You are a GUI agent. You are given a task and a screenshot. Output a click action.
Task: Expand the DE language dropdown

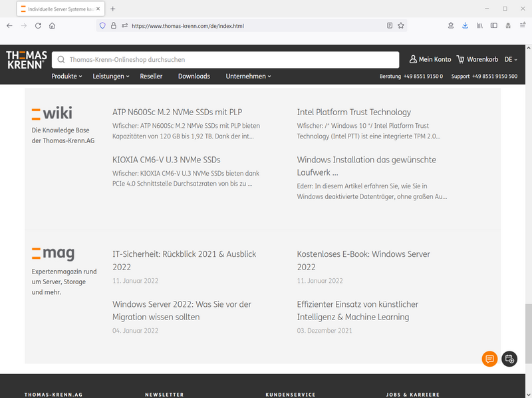click(511, 59)
